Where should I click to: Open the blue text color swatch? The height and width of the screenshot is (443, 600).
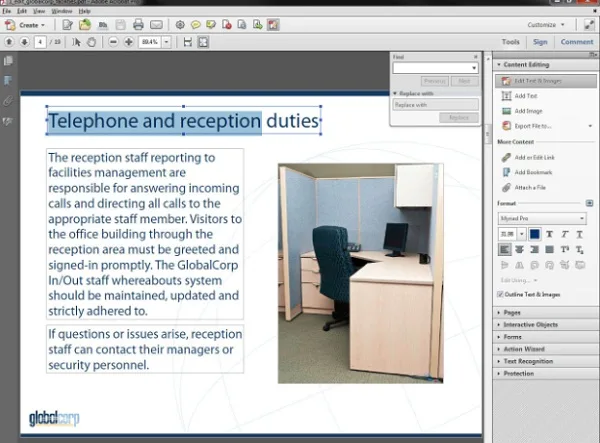tap(535, 234)
